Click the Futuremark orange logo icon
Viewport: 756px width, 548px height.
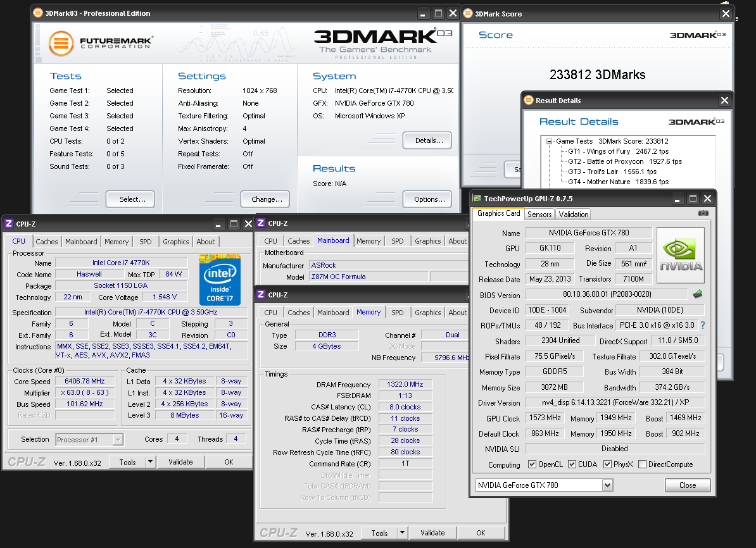click(x=61, y=44)
